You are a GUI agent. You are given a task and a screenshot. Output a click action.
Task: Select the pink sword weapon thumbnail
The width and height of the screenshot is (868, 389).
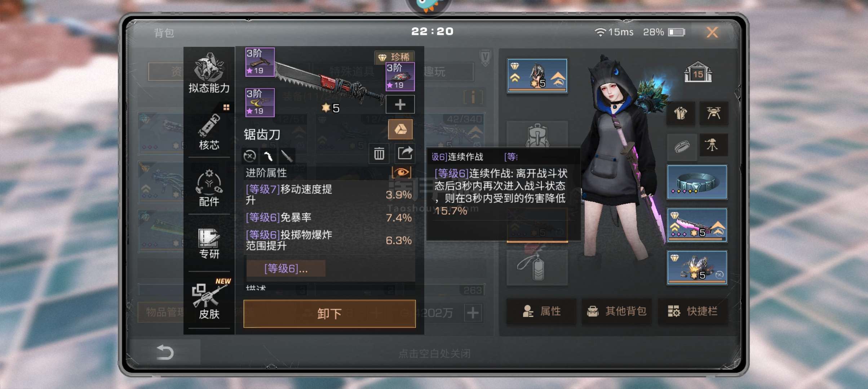(x=697, y=225)
